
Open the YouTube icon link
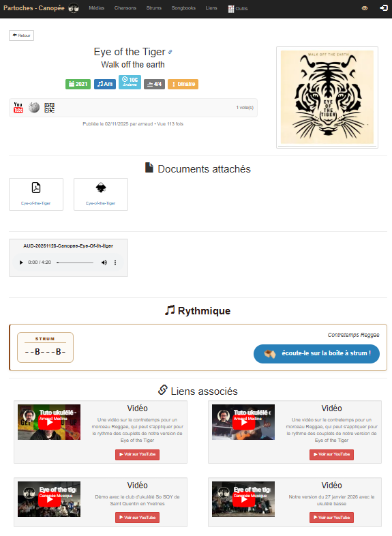tap(18, 108)
